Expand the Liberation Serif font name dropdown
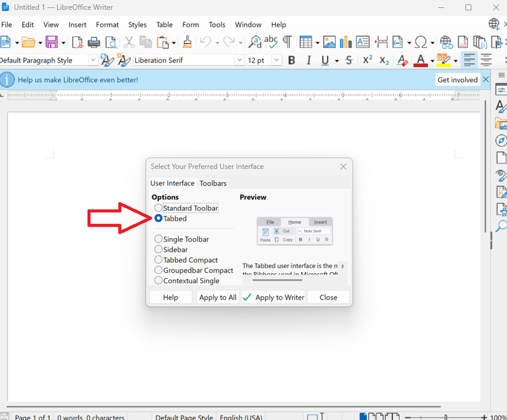 239,60
